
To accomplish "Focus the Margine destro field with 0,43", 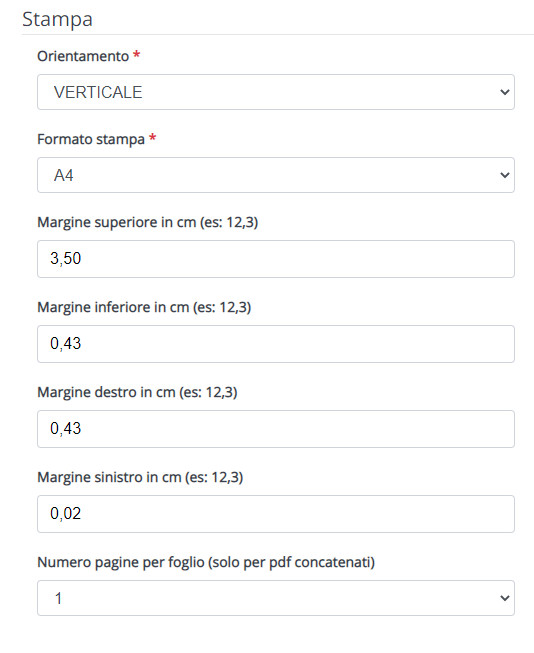I will tap(276, 429).
